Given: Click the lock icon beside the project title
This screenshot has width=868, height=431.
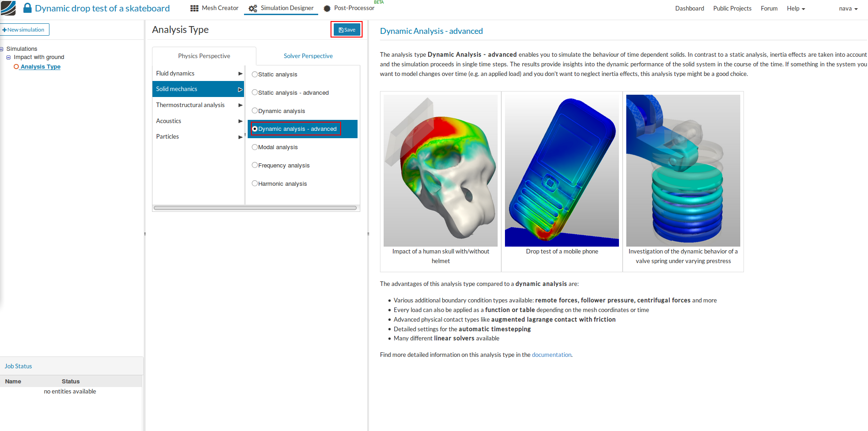Looking at the screenshot, I should tap(27, 8).
